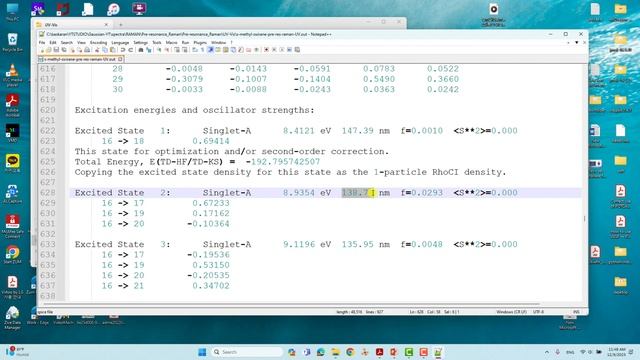Close the .out document tab with its X
The height and width of the screenshot is (360, 640).
pyautogui.click(x=120, y=59)
